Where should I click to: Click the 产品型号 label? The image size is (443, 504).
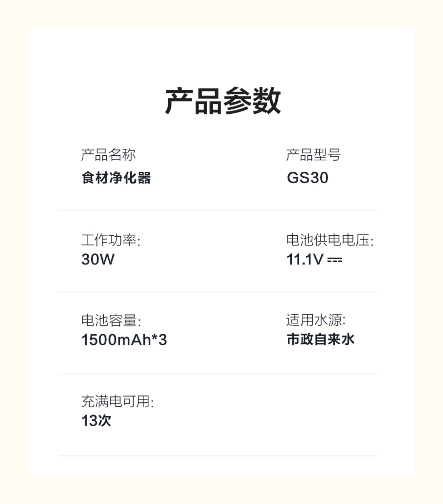[313, 155]
